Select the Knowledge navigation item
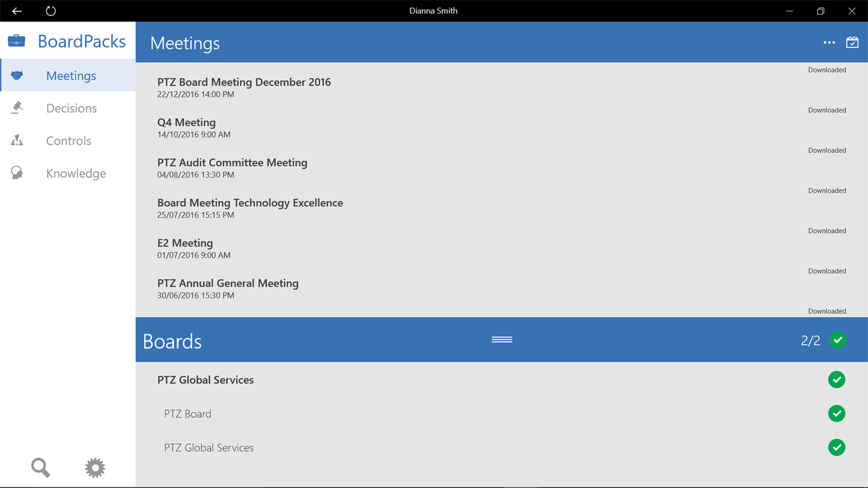The height and width of the screenshot is (488, 868). click(68, 173)
